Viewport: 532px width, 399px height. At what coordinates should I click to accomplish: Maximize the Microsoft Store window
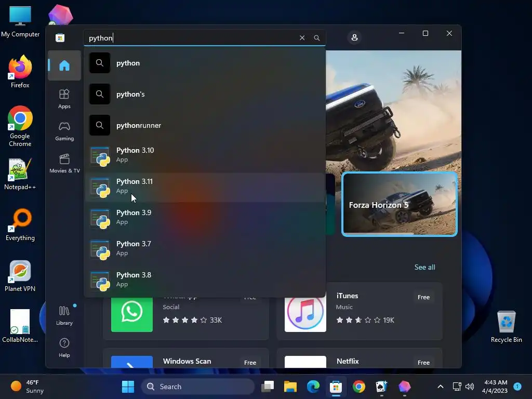[x=425, y=33]
